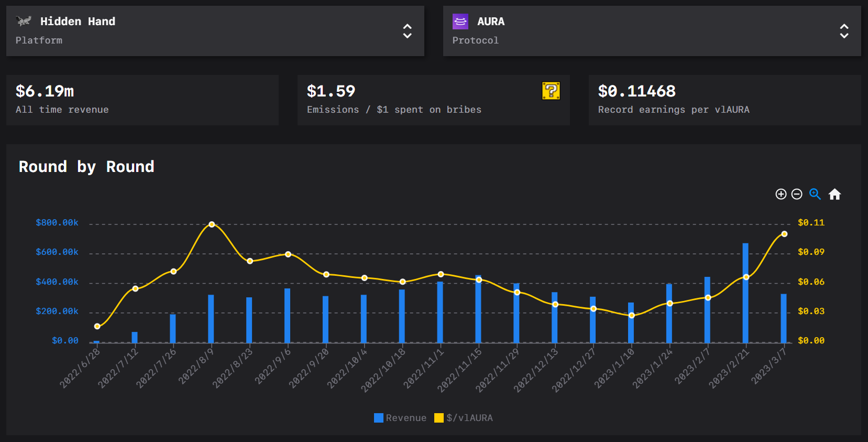
Task: Click the 2023/2/7 revenue bar
Action: pyautogui.click(x=707, y=310)
